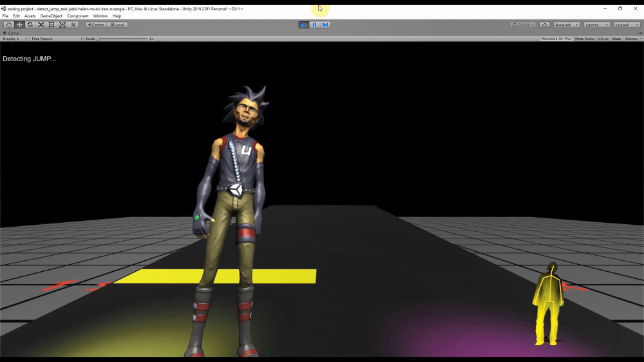Select the Scale tool
The width and height of the screenshot is (644, 362).
tap(41, 24)
